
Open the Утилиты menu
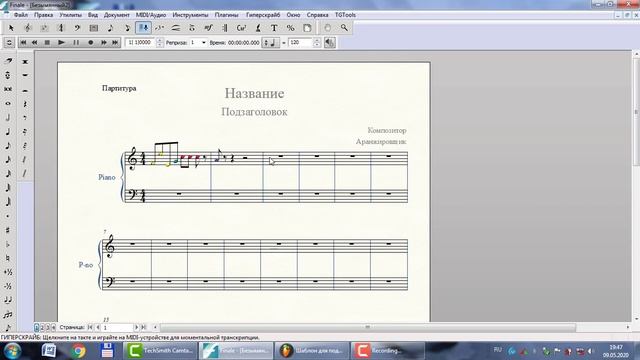pos(70,15)
